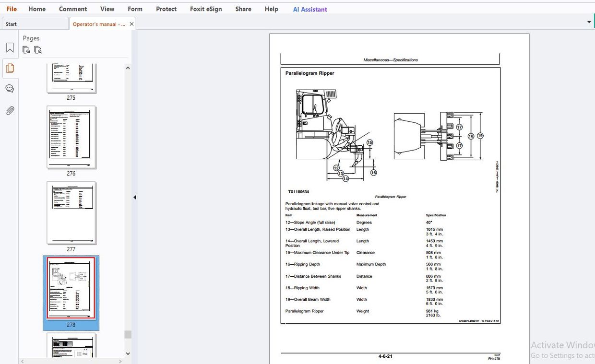Select the page 276 thumbnail

(x=71, y=138)
